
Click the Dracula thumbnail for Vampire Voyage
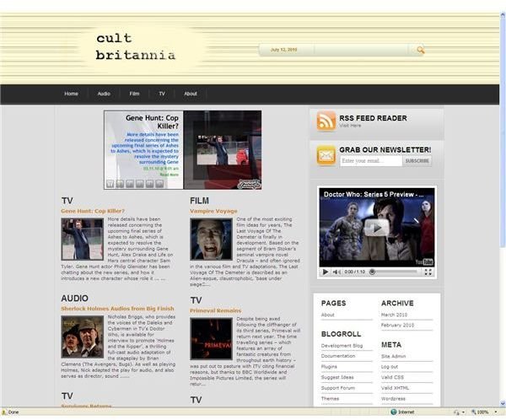click(211, 240)
